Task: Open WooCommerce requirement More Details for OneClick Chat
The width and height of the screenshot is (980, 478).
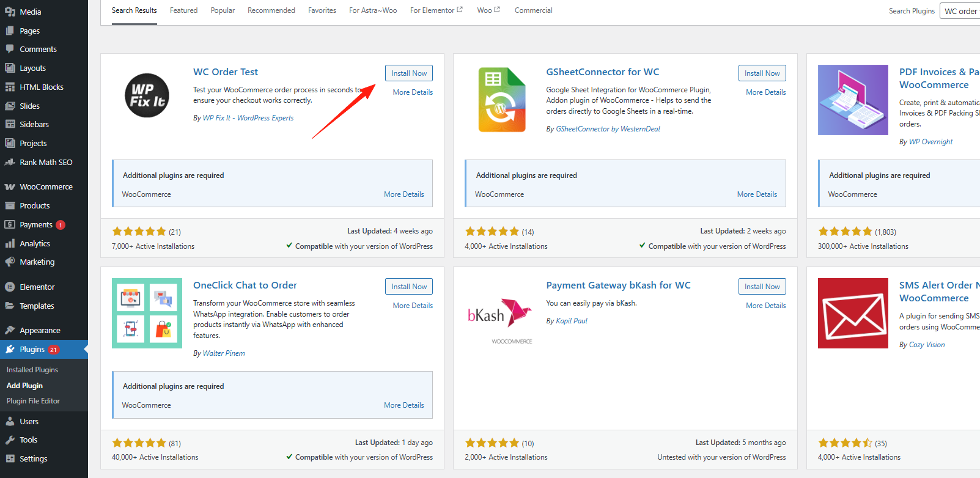Action: pyautogui.click(x=404, y=405)
